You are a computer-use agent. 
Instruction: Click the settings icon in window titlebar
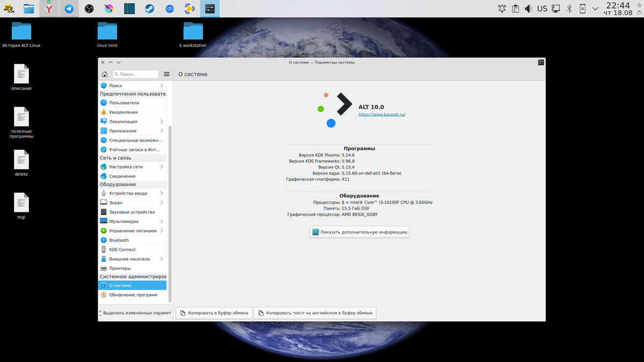pyautogui.click(x=540, y=62)
